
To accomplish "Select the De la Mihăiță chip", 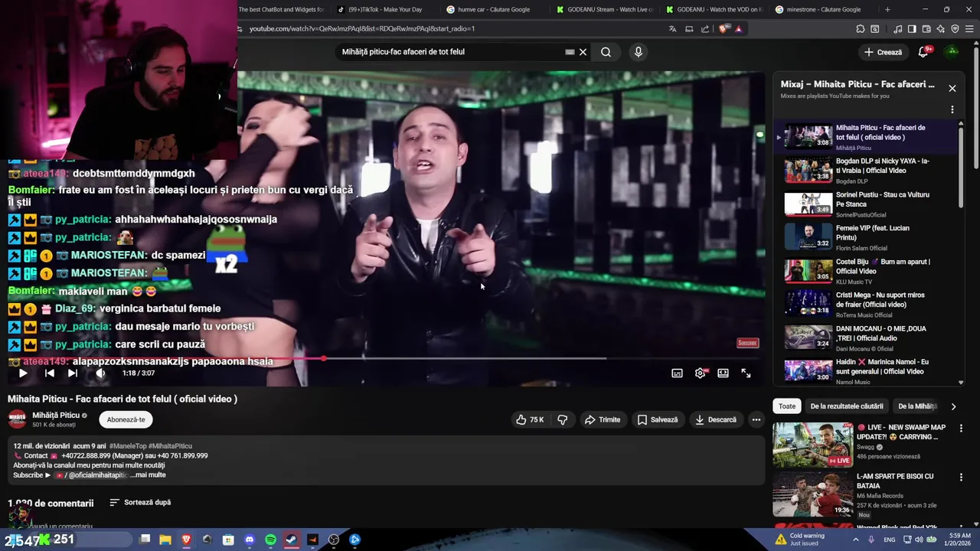I will click(917, 406).
